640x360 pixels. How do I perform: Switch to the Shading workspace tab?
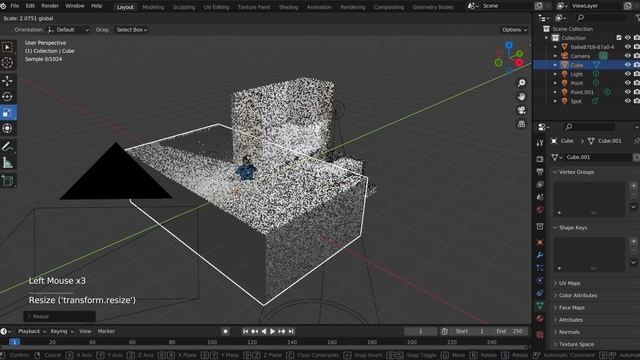tap(288, 7)
